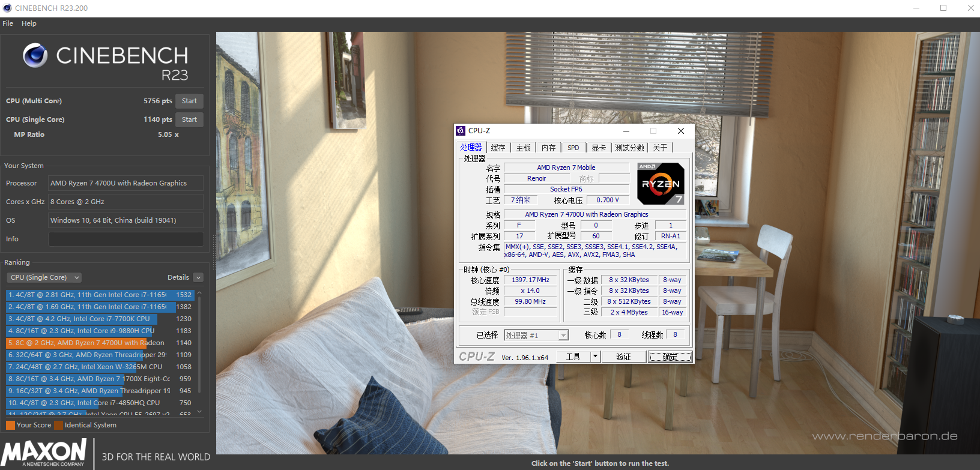This screenshot has height=470, width=980.
Task: Select ranking row 6 Threadripper 32C/64T
Action: coord(99,355)
